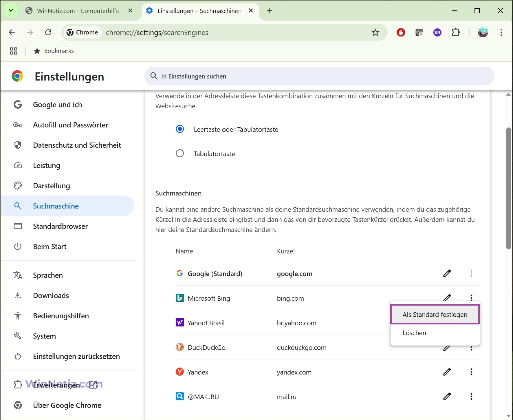
Task: Open Sprachen settings section
Action: click(68, 275)
